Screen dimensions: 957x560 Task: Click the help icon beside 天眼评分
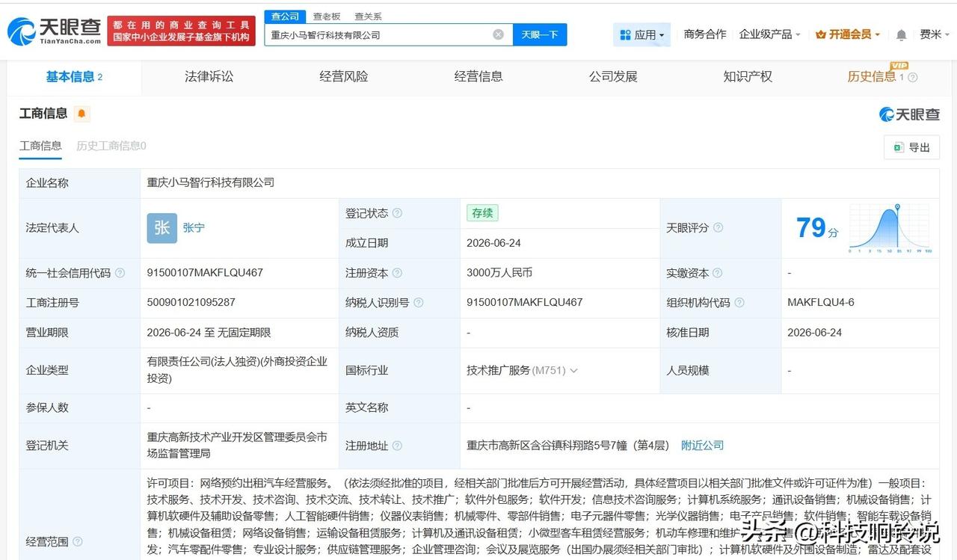718,227
